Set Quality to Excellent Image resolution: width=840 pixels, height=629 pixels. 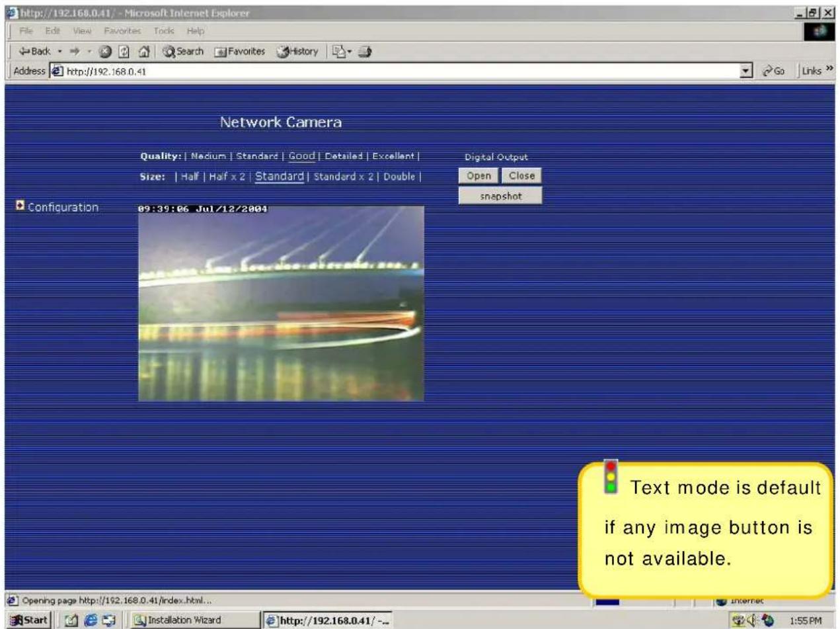click(x=393, y=157)
